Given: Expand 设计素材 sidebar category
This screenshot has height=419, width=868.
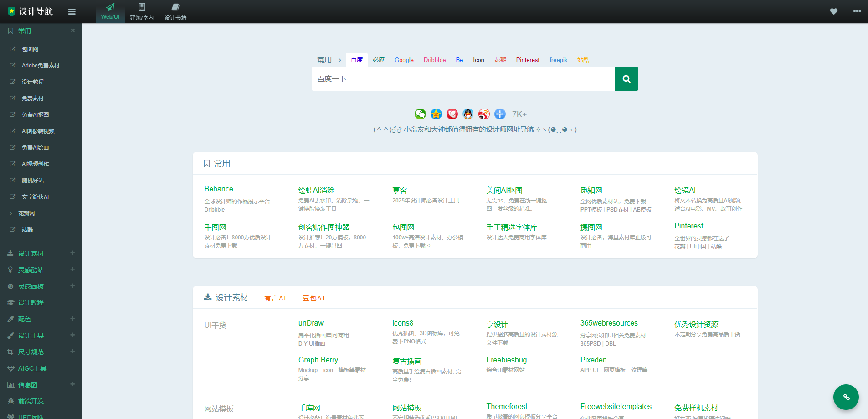Looking at the screenshot, I should click(x=72, y=253).
